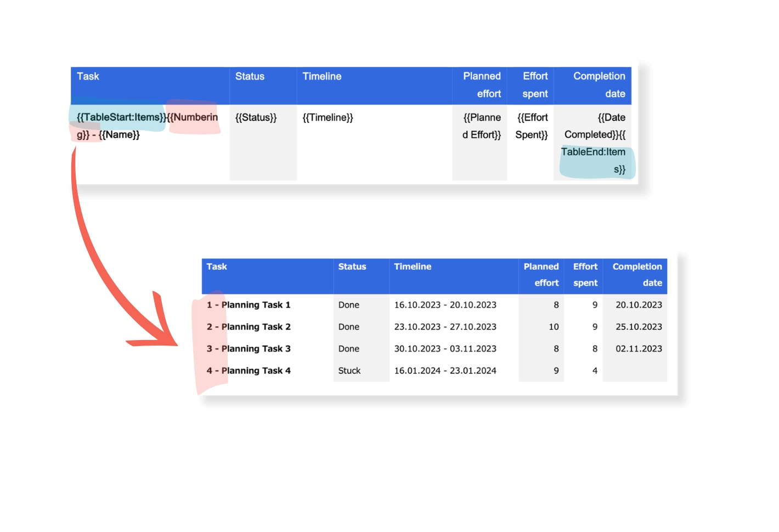The width and height of the screenshot is (779, 532).
Task: Click the "Stuck" status cell
Action: [349, 371]
